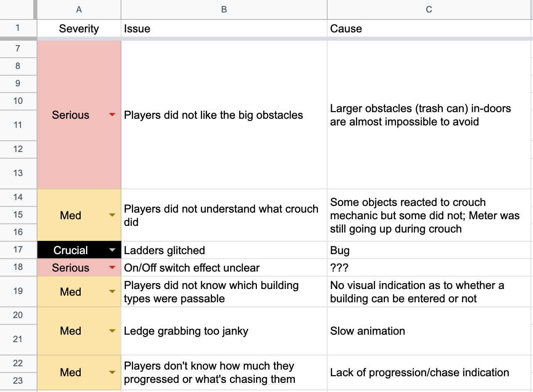Select 'Ledge grabbing too janky' cell
This screenshot has width=533, height=392.
click(224, 331)
